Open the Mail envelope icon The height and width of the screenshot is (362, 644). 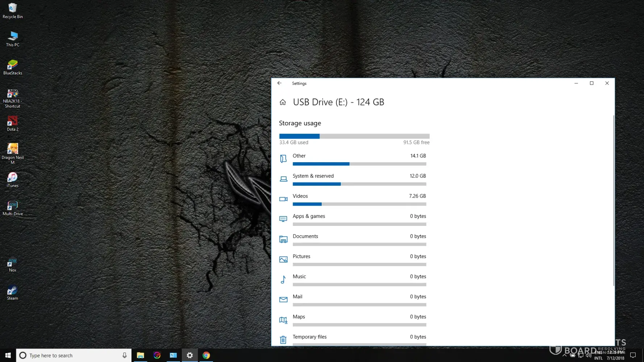[x=283, y=300]
